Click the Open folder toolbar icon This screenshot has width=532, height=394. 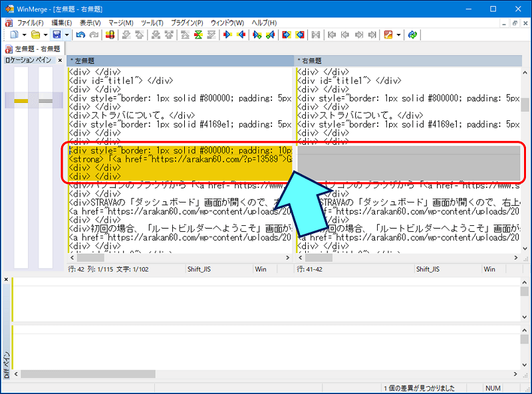pyautogui.click(x=35, y=35)
